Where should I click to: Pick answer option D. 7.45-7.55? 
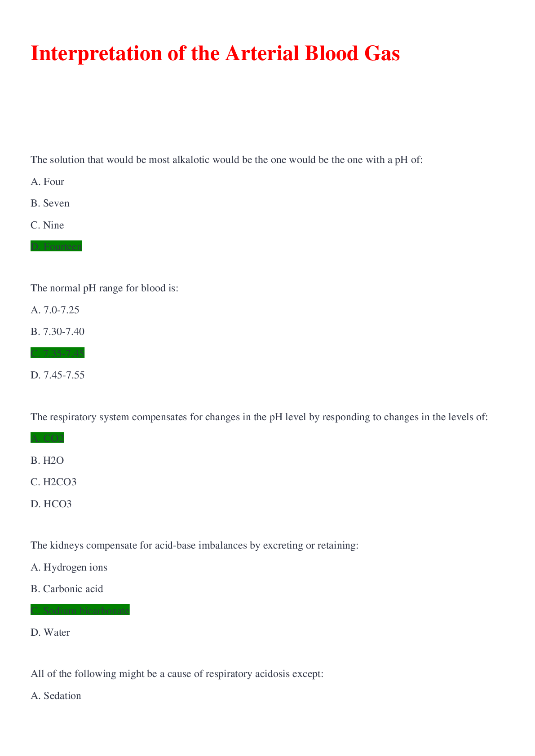tap(57, 375)
